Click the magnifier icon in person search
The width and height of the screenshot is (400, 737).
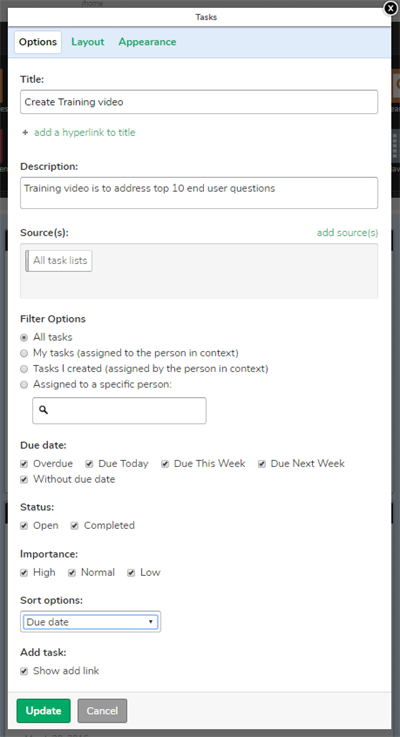(x=43, y=410)
